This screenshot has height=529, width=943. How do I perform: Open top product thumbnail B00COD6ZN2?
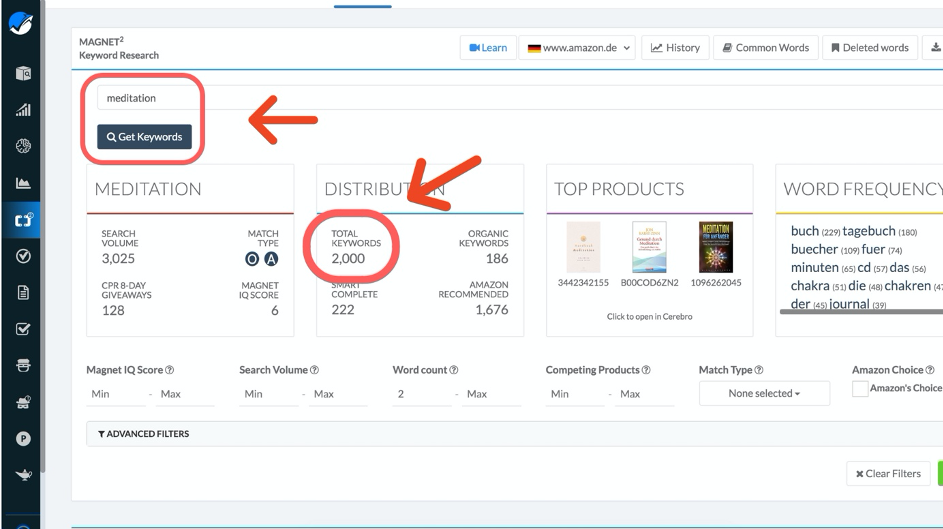pos(649,247)
